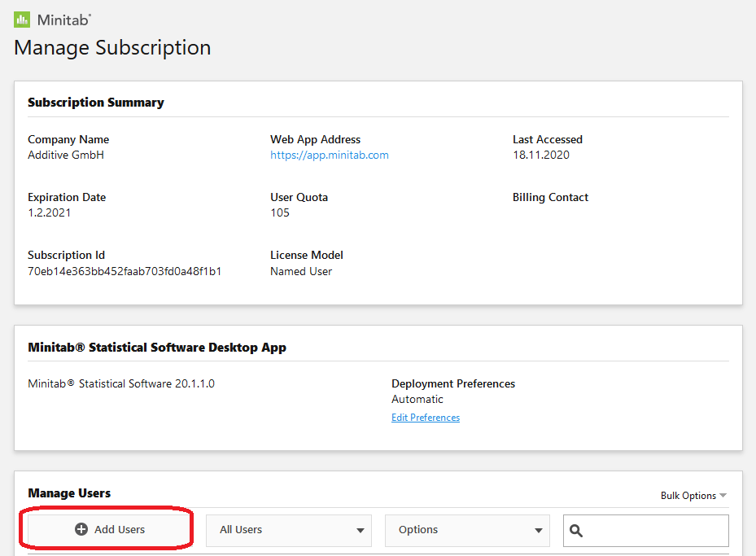Click the Billing Contact label
Image resolution: width=756 pixels, height=556 pixels.
coord(550,197)
